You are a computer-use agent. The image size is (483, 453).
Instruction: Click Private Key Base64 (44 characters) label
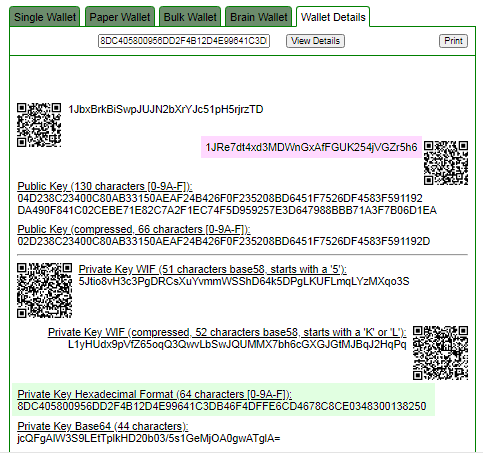click(103, 426)
